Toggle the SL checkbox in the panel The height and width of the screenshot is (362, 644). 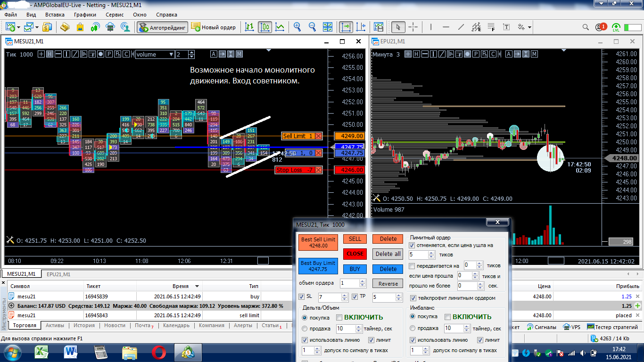tap(302, 297)
